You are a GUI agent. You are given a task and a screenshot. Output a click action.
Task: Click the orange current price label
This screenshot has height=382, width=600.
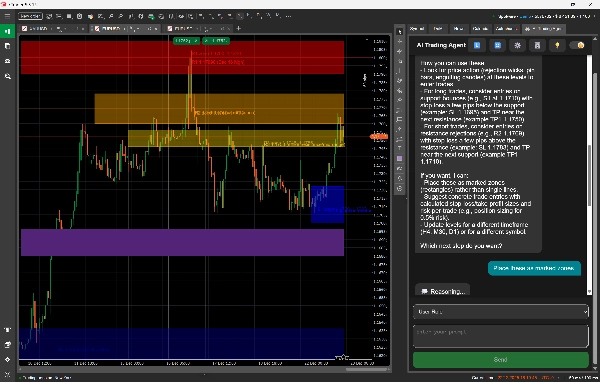378,136
